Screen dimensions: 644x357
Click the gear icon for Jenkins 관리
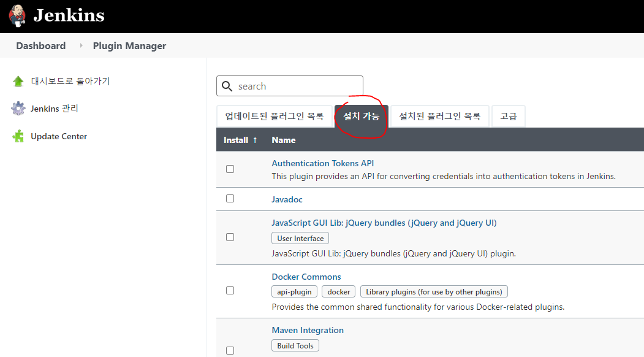[x=18, y=109]
